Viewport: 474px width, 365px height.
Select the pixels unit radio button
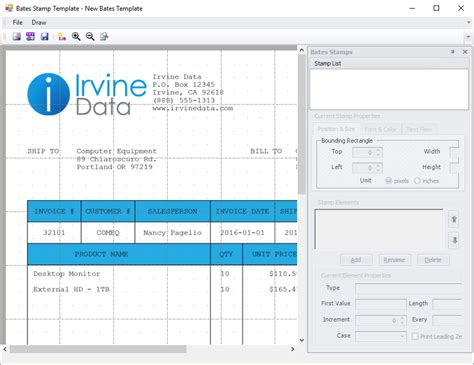389,181
